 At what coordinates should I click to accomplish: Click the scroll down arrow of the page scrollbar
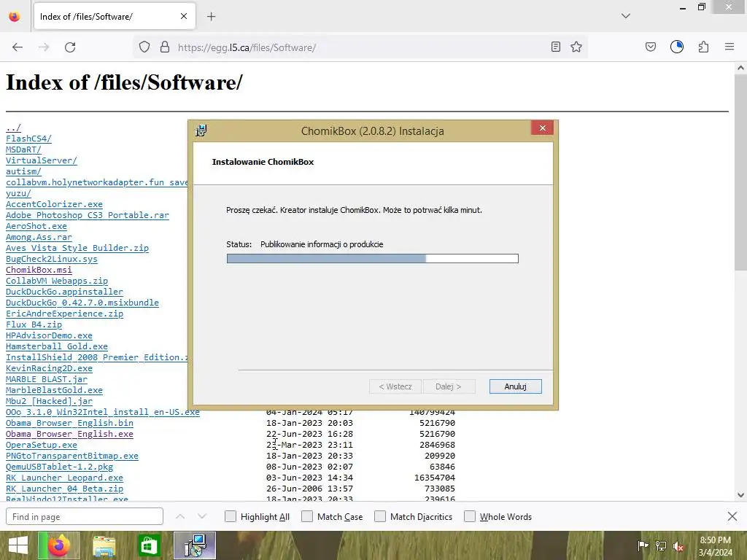click(x=740, y=495)
